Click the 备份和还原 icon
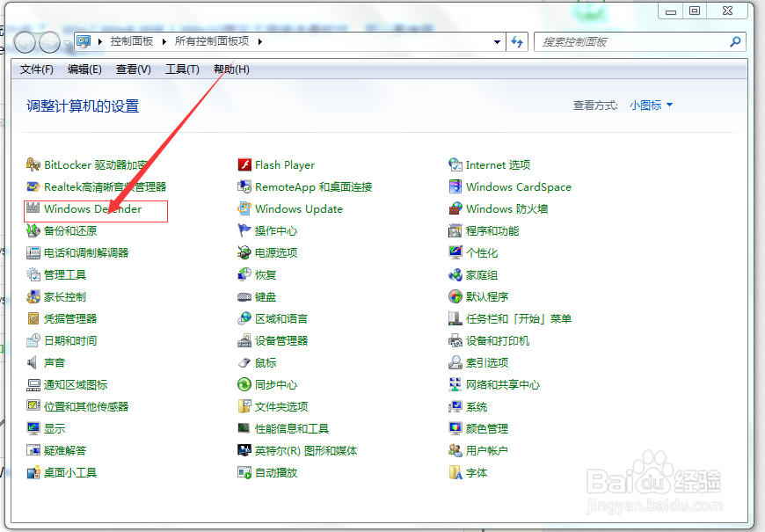This screenshot has height=532, width=765. (x=33, y=231)
